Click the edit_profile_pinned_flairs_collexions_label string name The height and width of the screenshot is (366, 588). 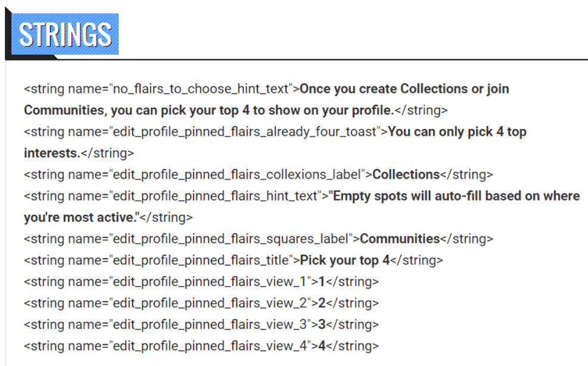(x=237, y=175)
